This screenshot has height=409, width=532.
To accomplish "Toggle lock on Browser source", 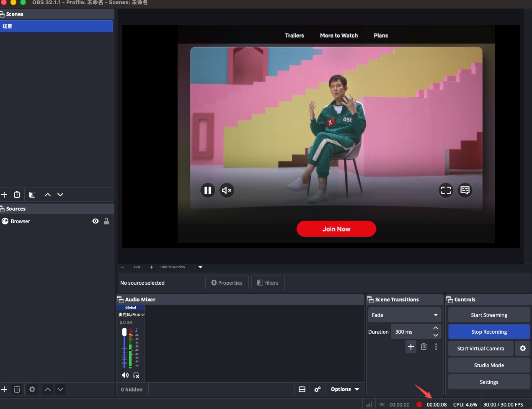I will click(x=106, y=221).
